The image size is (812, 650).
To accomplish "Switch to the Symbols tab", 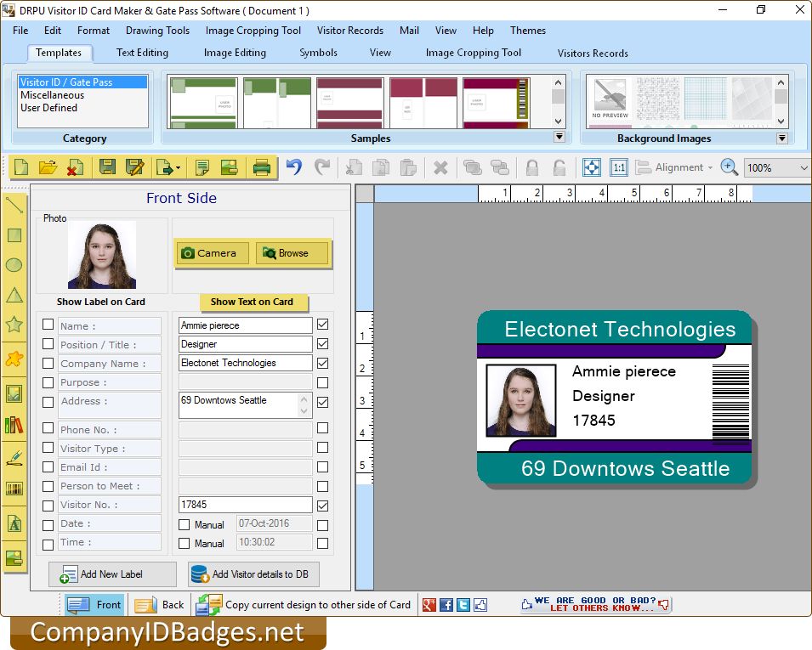I will 319,53.
